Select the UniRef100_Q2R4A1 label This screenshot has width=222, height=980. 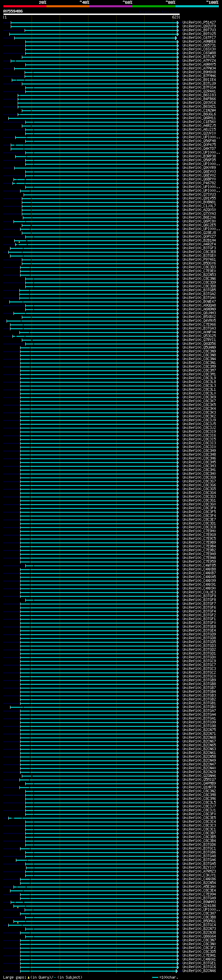click(x=199, y=91)
